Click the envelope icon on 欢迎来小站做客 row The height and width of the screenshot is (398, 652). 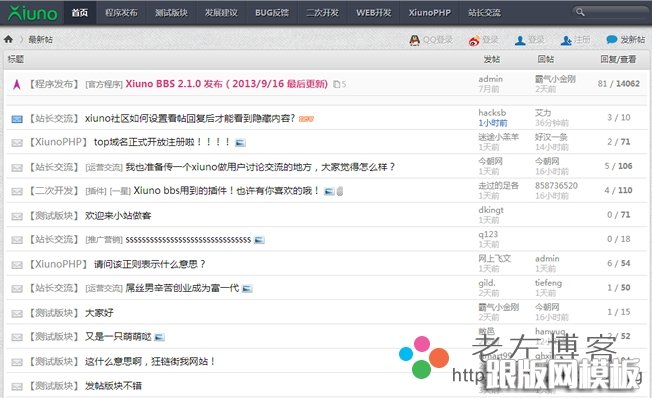[x=17, y=216]
